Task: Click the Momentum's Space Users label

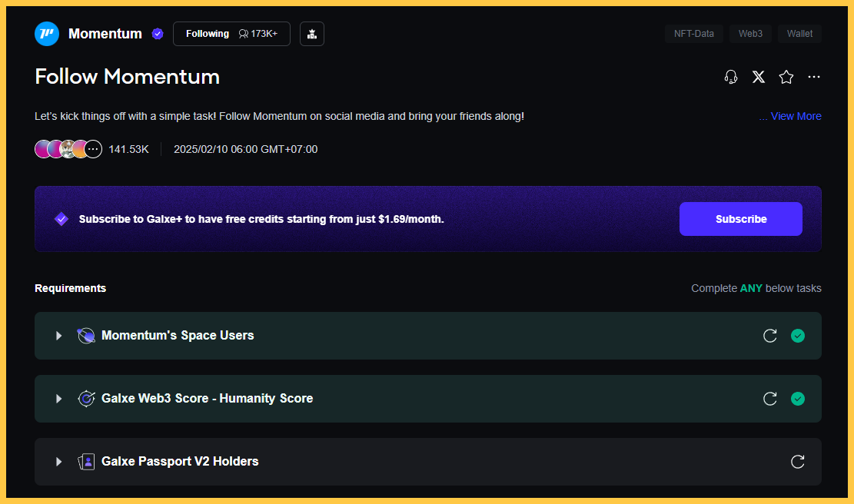Action: (x=178, y=335)
